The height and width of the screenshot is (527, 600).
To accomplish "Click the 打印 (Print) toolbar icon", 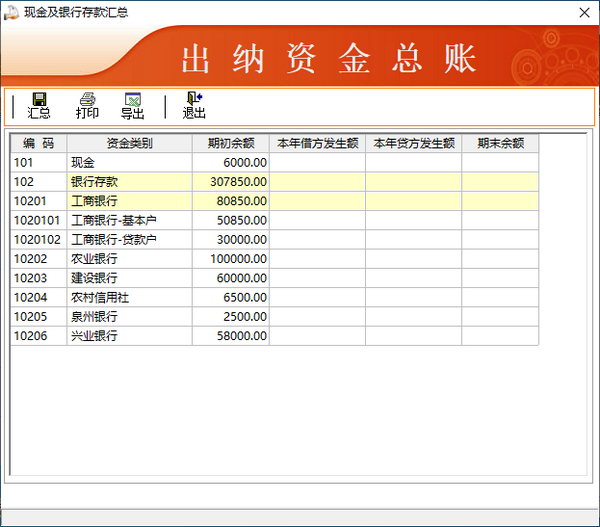I will pos(87,105).
